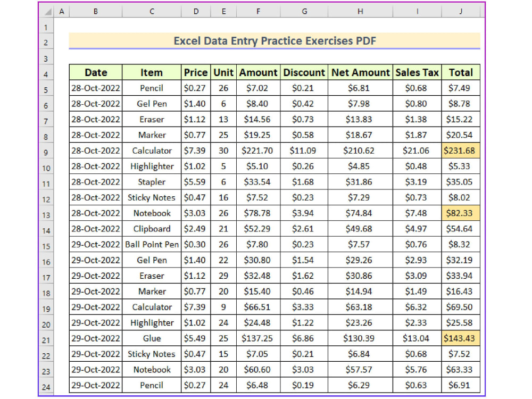Select total cell $54.64
Viewport: 532px width, 399px height.
pyautogui.click(x=461, y=229)
